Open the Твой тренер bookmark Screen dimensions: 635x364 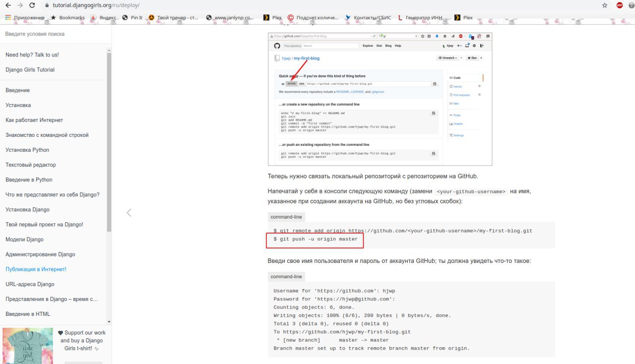click(174, 17)
